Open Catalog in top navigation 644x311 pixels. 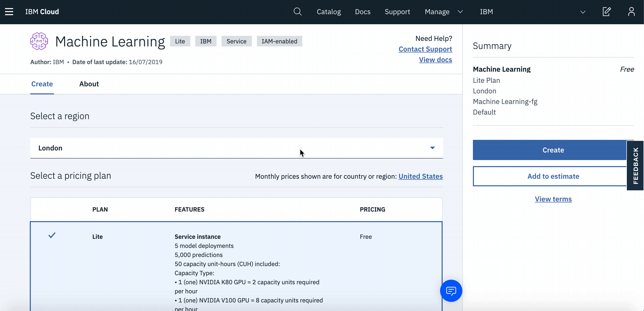pos(329,12)
